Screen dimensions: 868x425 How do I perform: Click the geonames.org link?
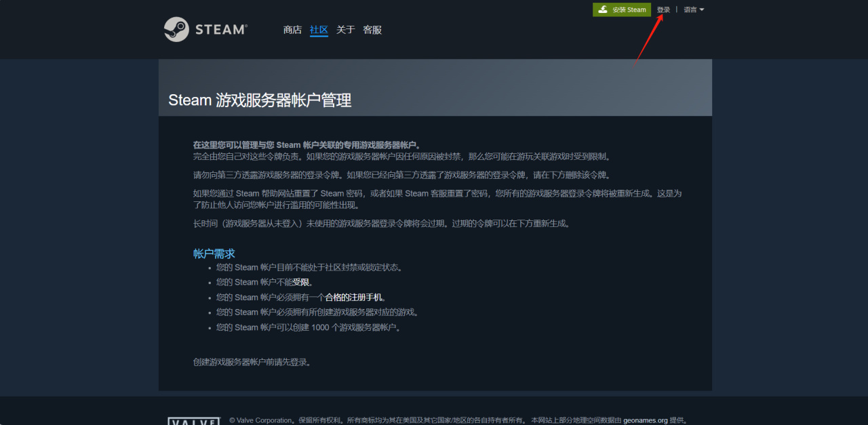pos(646,420)
